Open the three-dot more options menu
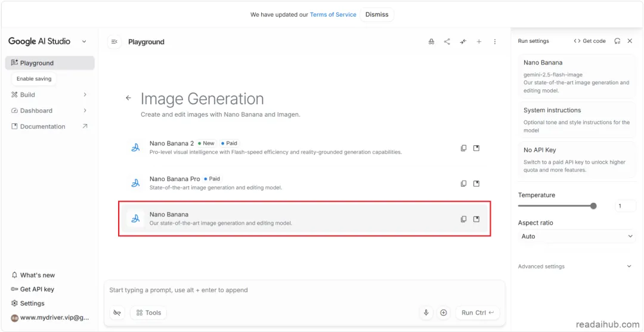Viewport: 644px width, 332px height. point(495,42)
